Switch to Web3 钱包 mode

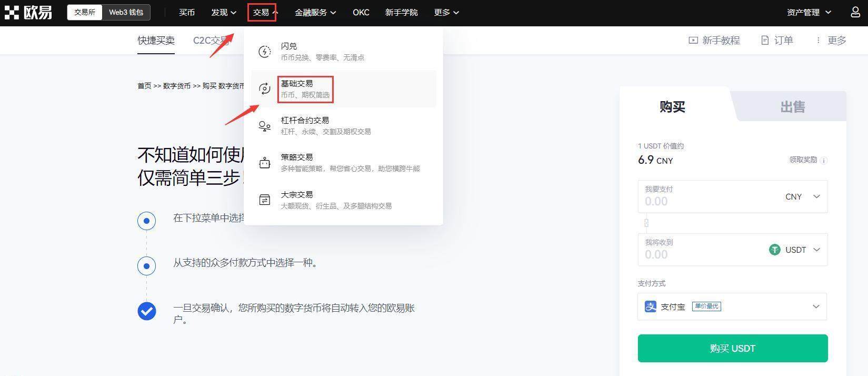click(x=126, y=12)
